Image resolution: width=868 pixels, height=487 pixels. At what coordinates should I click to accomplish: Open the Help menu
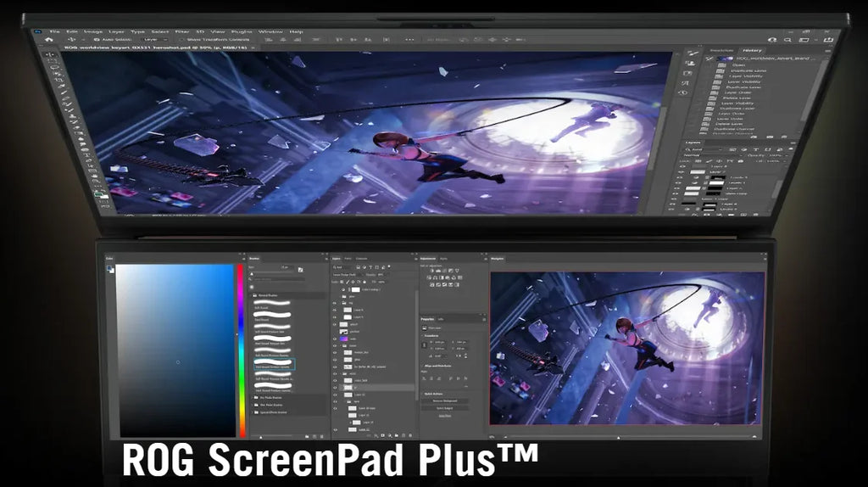[296, 32]
